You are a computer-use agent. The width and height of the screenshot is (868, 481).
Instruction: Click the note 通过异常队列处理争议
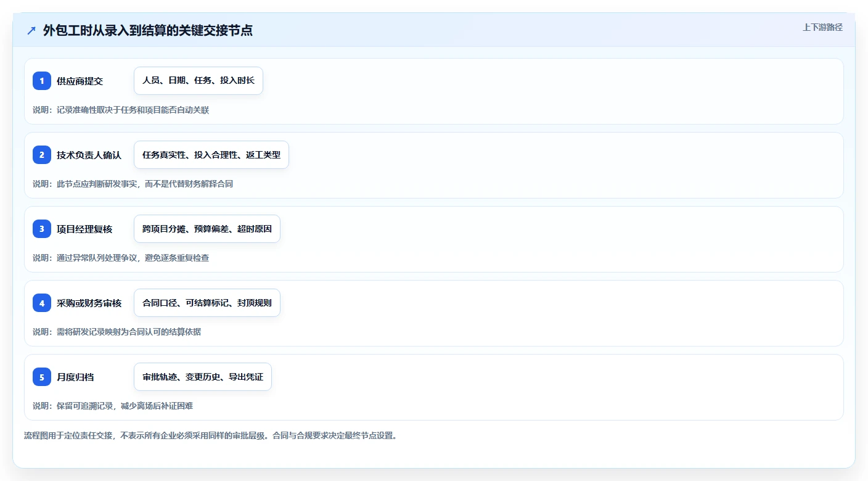pos(121,258)
